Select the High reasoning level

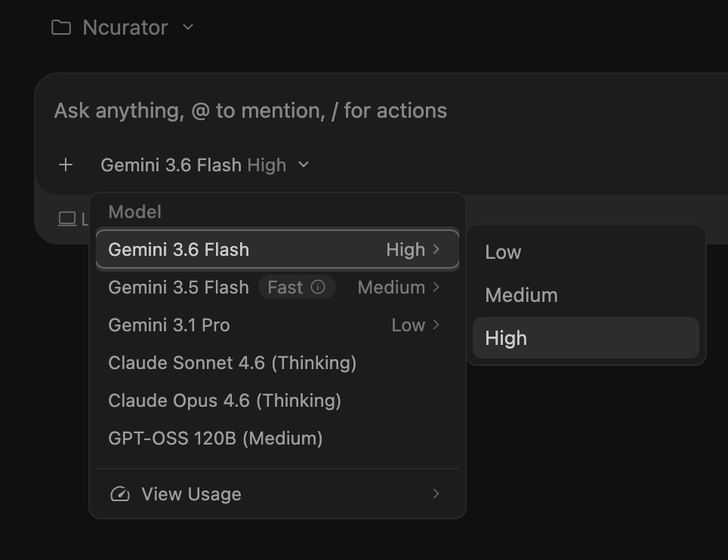point(586,338)
